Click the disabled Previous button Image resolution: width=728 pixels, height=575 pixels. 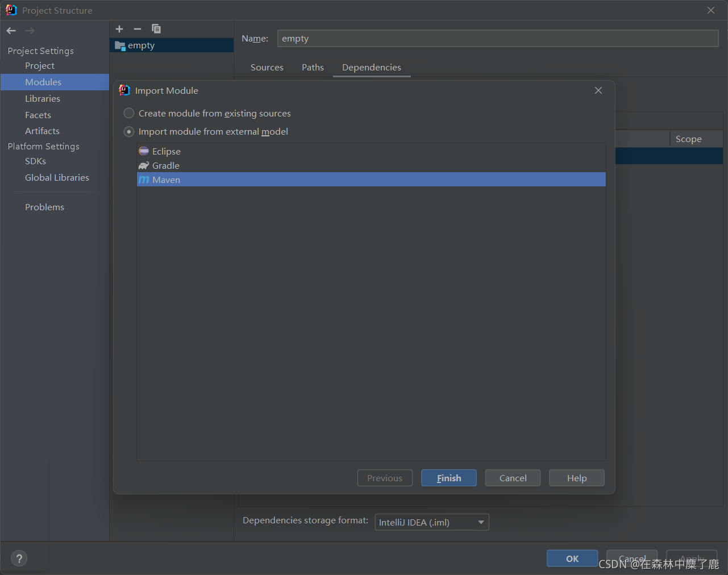pos(385,478)
